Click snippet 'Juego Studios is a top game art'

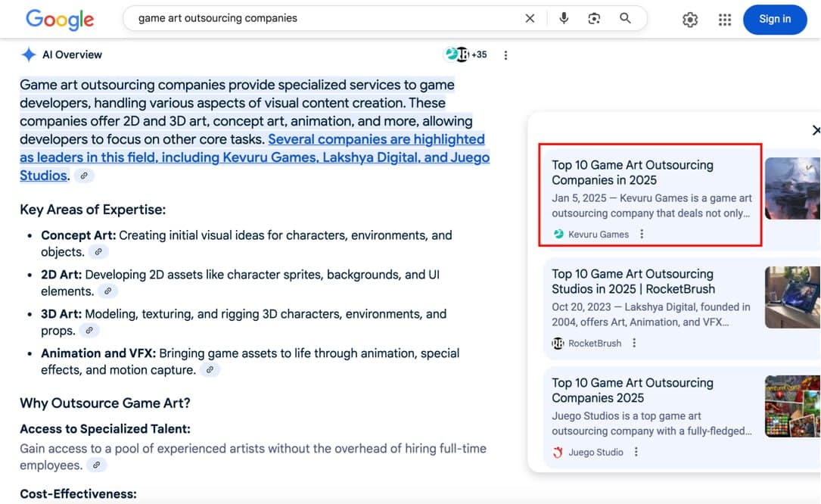[627, 416]
